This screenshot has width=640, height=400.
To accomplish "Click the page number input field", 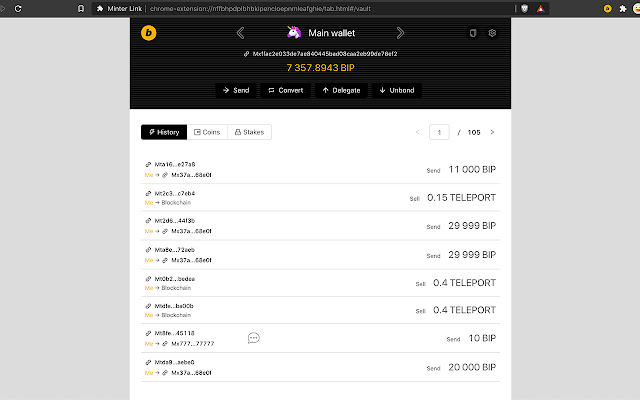I will click(439, 132).
